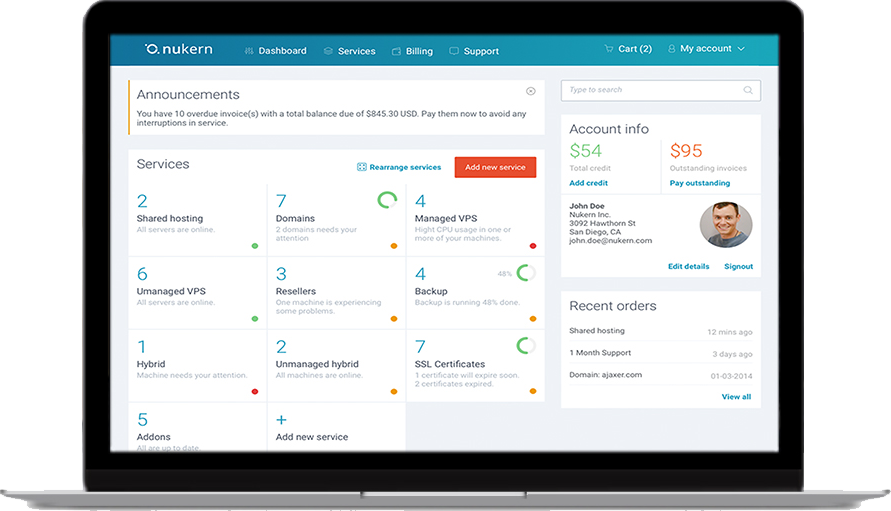
Task: Click the $95 outstanding invoices amount
Action: pyautogui.click(x=686, y=151)
